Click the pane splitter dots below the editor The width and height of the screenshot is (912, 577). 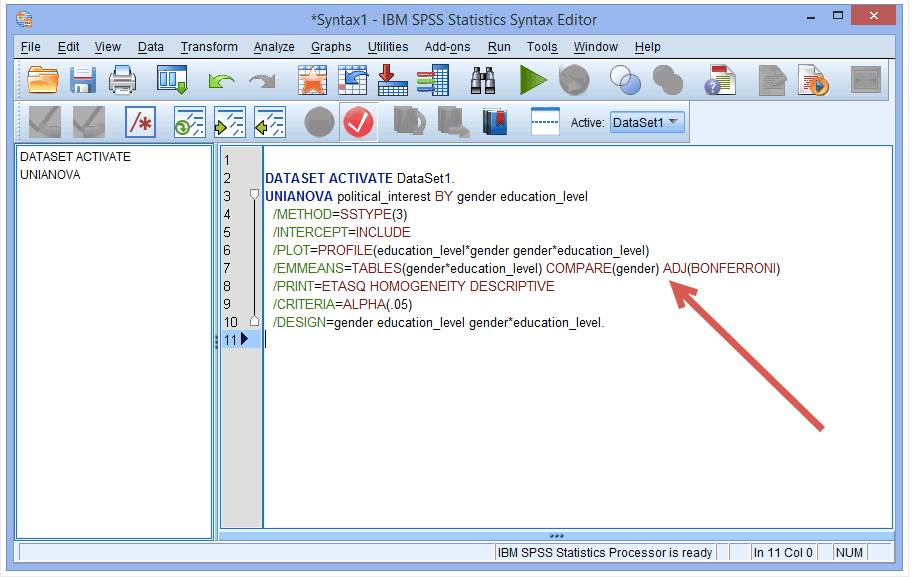pyautogui.click(x=556, y=536)
